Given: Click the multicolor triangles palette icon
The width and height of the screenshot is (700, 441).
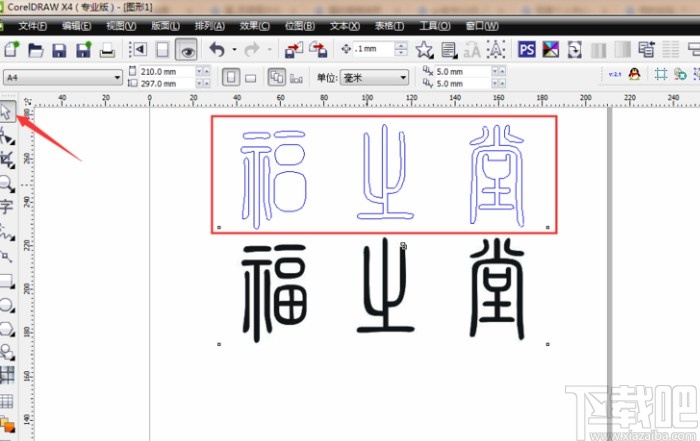Looking at the screenshot, I should (x=550, y=49).
